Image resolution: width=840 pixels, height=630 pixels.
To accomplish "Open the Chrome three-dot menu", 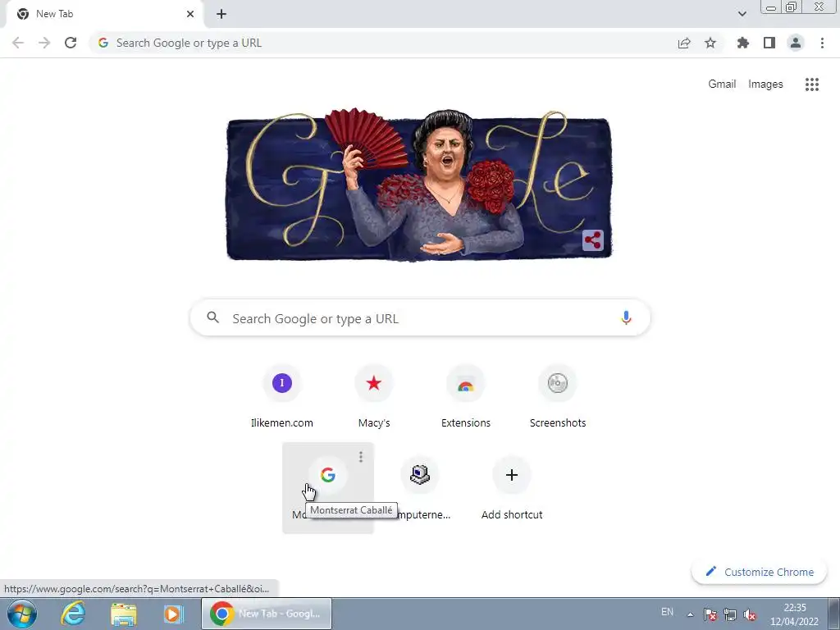I will [x=822, y=43].
